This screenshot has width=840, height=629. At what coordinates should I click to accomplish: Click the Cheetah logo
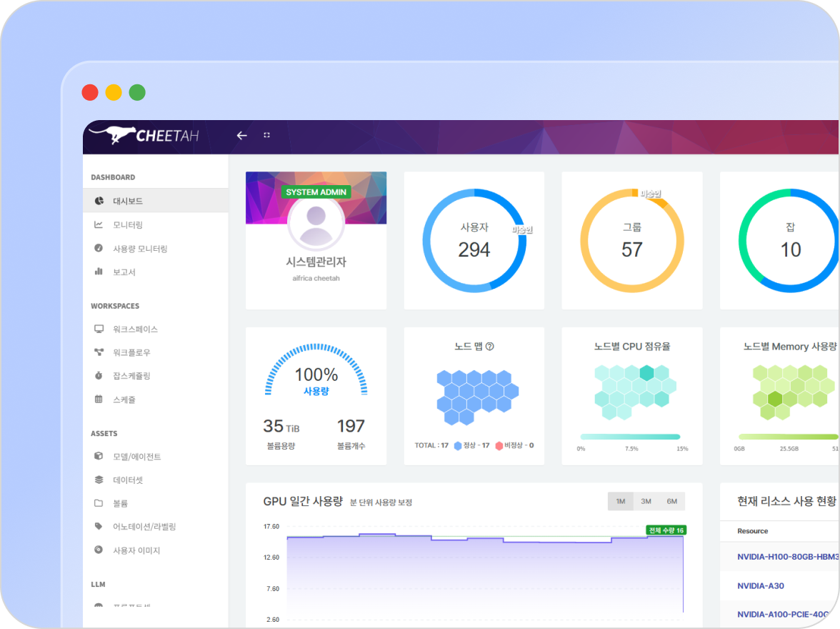coord(144,135)
